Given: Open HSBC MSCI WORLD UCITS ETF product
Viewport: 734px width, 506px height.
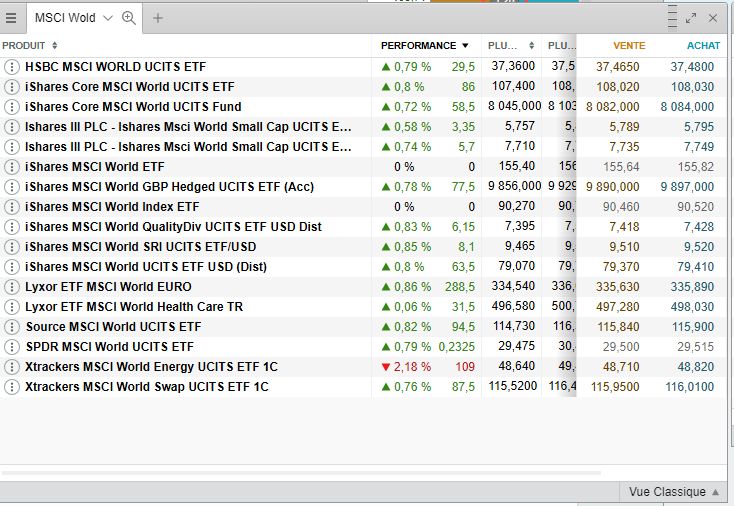Looking at the screenshot, I should (x=116, y=67).
